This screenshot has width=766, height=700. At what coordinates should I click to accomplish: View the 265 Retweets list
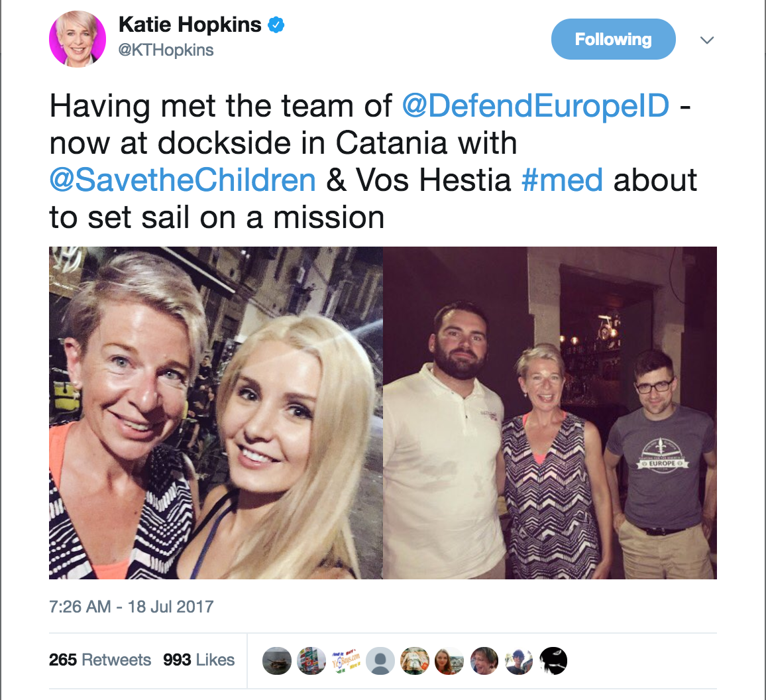[x=99, y=660]
